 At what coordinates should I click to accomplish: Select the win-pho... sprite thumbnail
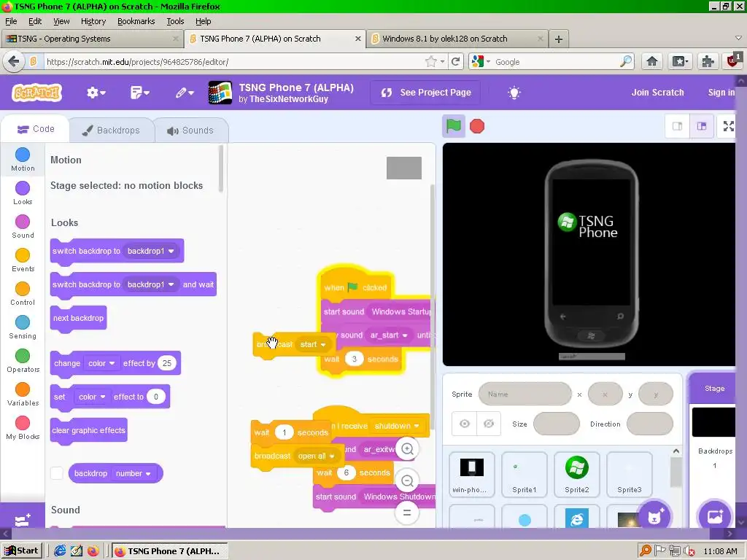coord(472,474)
